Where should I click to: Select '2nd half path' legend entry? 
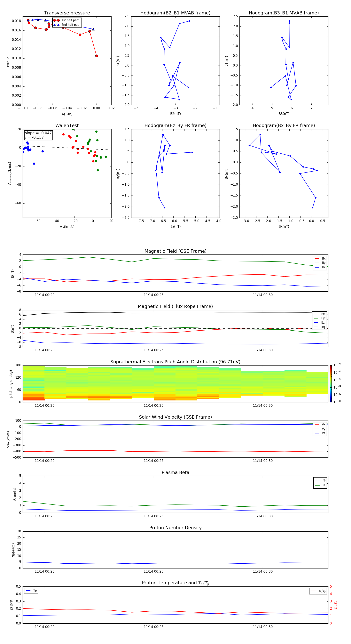[67, 25]
